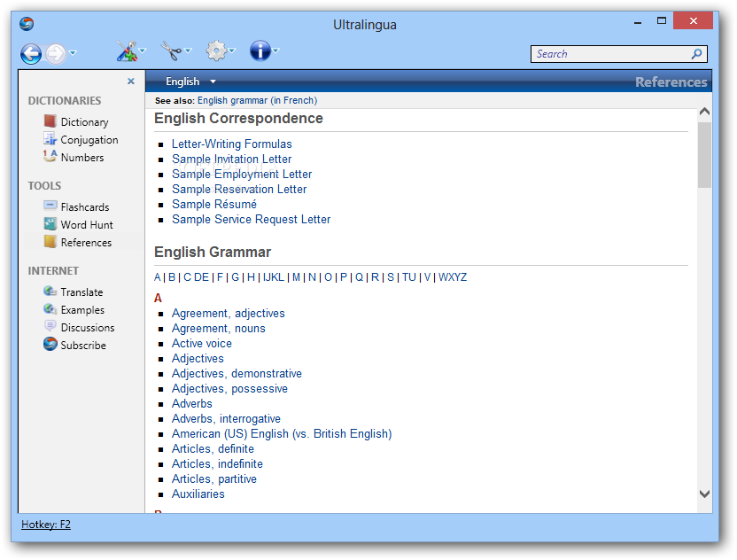Open Letter-Writing Formulas link
The height and width of the screenshot is (560, 737).
point(232,144)
